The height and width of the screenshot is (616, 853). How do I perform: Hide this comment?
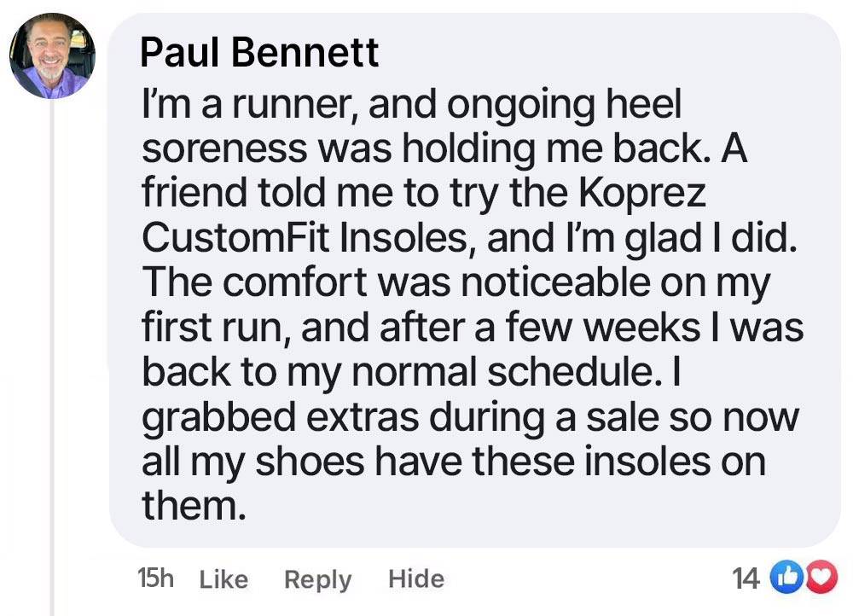click(x=416, y=578)
